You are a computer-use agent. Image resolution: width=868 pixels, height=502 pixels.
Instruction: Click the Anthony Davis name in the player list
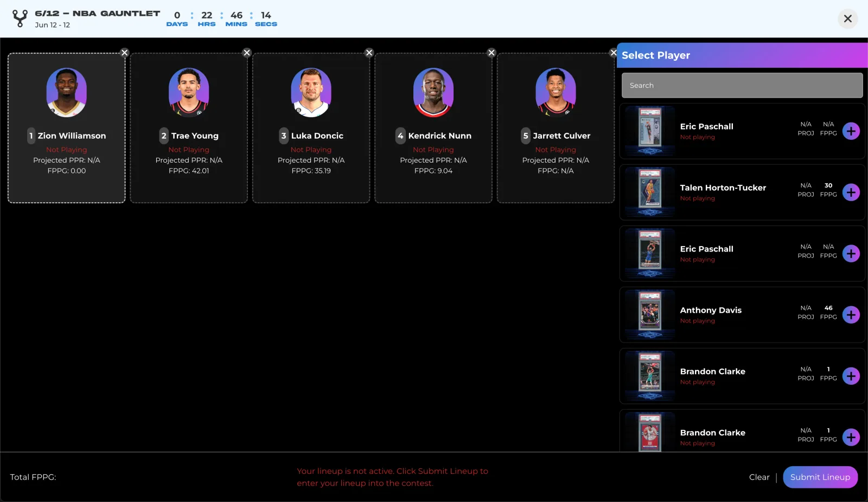(711, 310)
